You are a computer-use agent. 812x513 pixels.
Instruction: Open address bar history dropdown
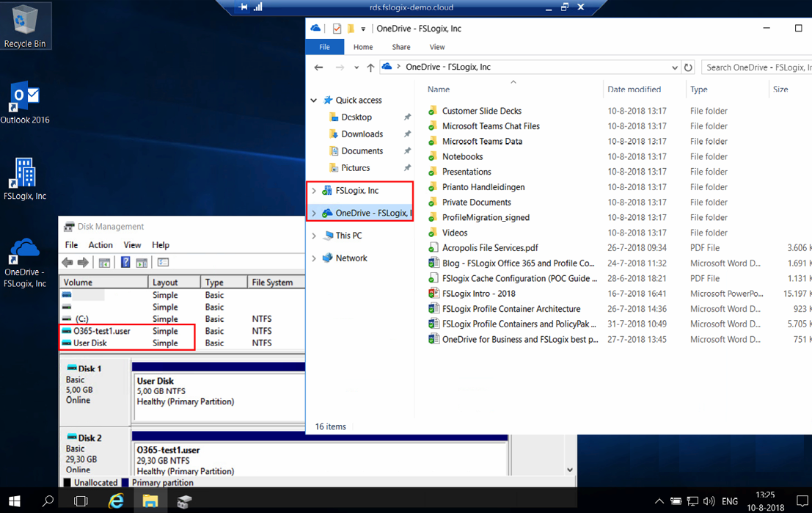(x=674, y=68)
